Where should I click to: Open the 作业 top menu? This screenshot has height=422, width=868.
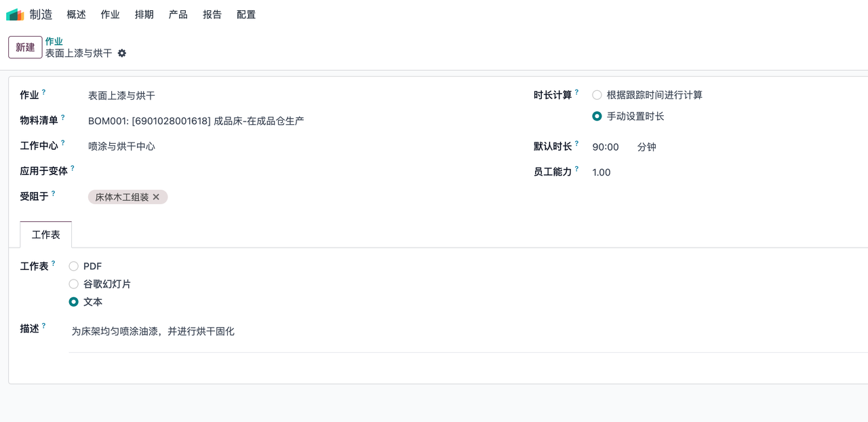(x=111, y=14)
